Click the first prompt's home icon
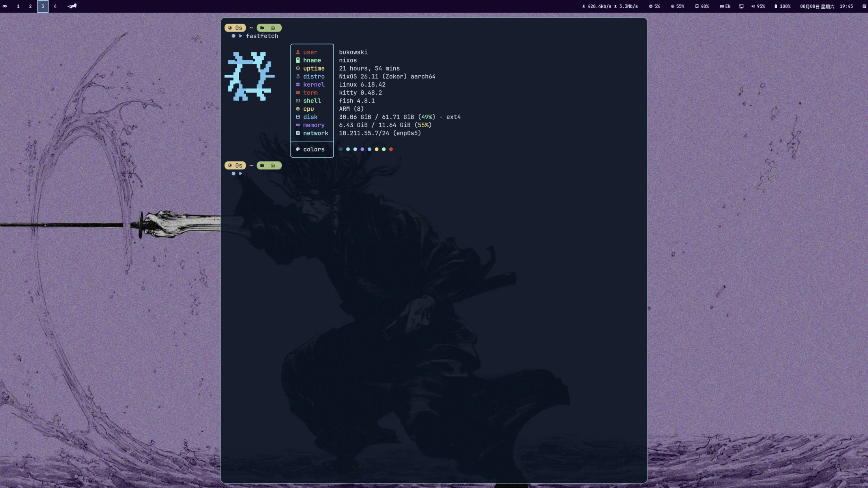 (x=273, y=28)
